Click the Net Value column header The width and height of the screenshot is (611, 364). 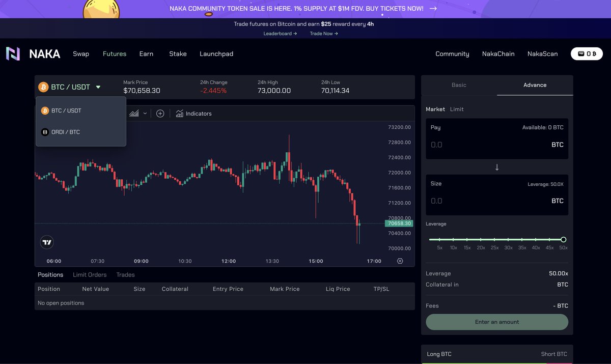(x=96, y=289)
